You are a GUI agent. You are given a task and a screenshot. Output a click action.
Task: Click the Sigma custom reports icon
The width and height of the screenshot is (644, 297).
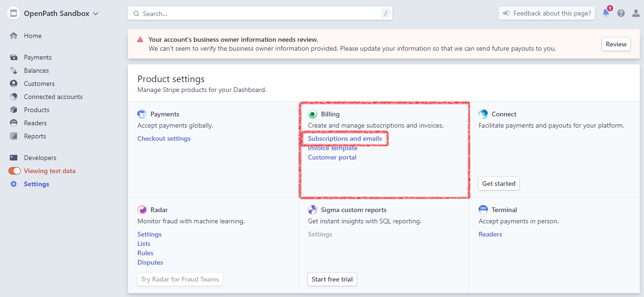point(313,210)
